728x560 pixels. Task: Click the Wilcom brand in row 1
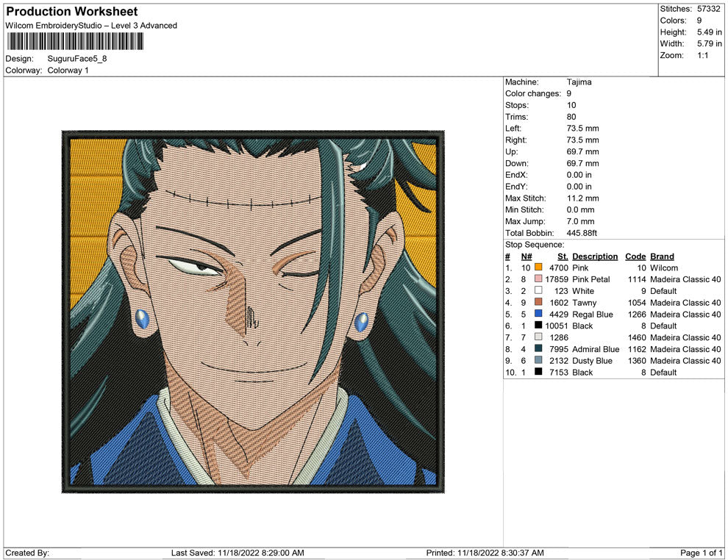(x=664, y=268)
